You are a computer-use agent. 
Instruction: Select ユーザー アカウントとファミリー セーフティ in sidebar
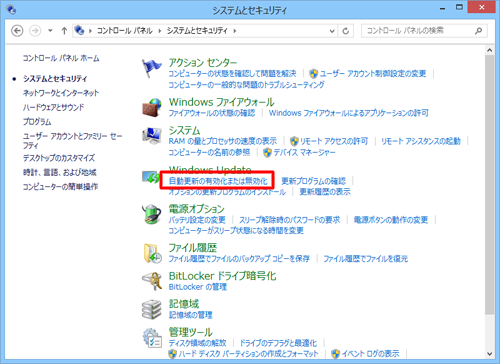coord(72,141)
